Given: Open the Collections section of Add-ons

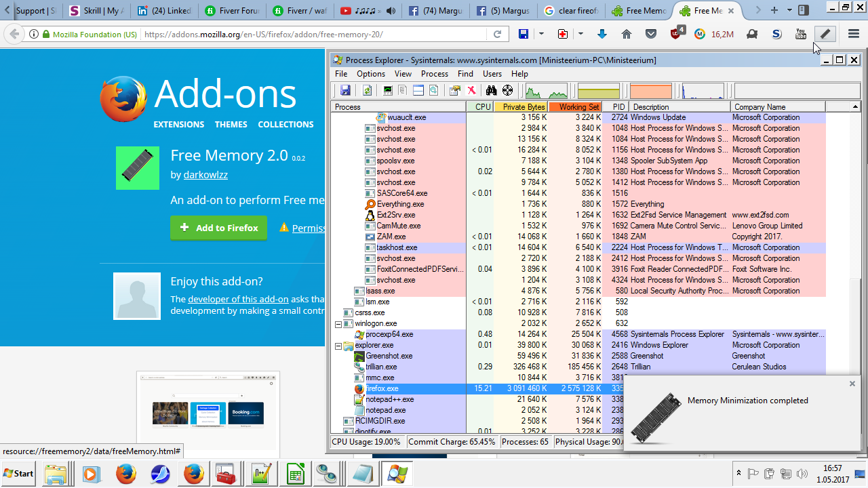Looking at the screenshot, I should click(285, 125).
